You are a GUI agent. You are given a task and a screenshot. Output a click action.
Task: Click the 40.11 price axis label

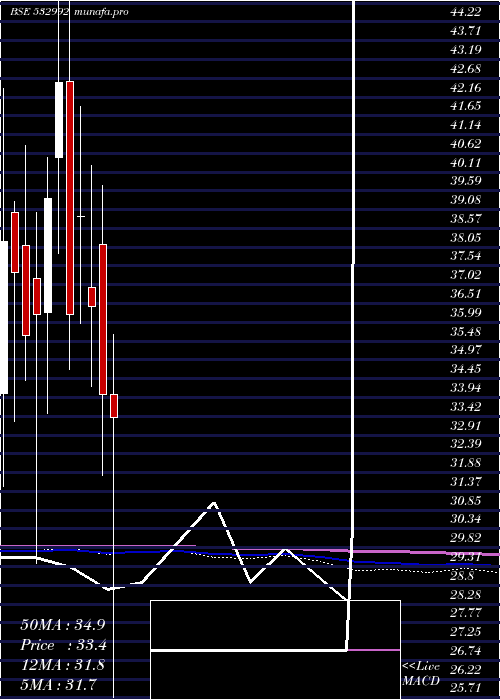(x=466, y=162)
